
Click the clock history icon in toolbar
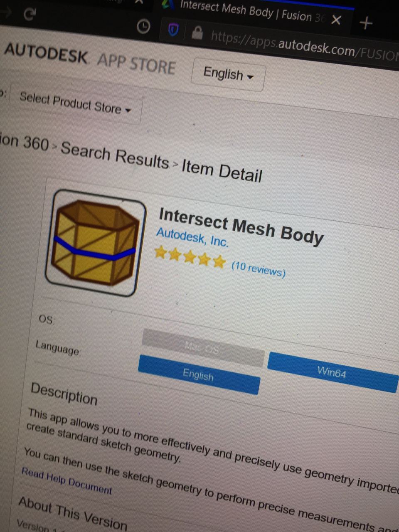(143, 27)
